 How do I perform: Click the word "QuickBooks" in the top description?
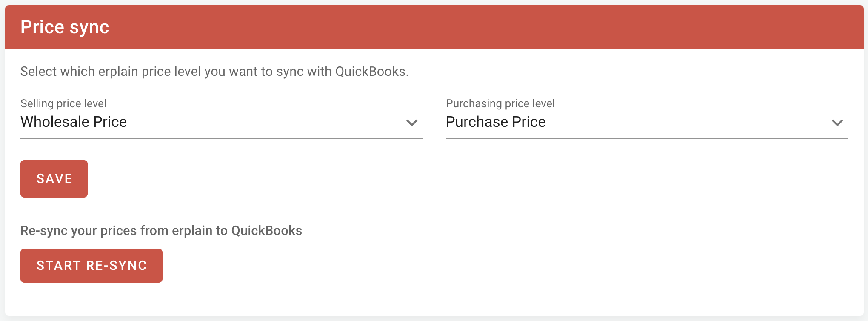(x=370, y=71)
